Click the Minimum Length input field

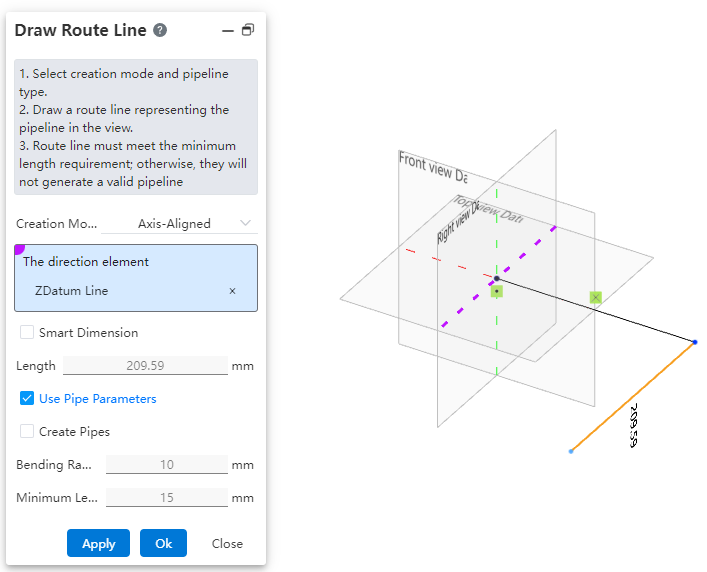pyautogui.click(x=166, y=497)
